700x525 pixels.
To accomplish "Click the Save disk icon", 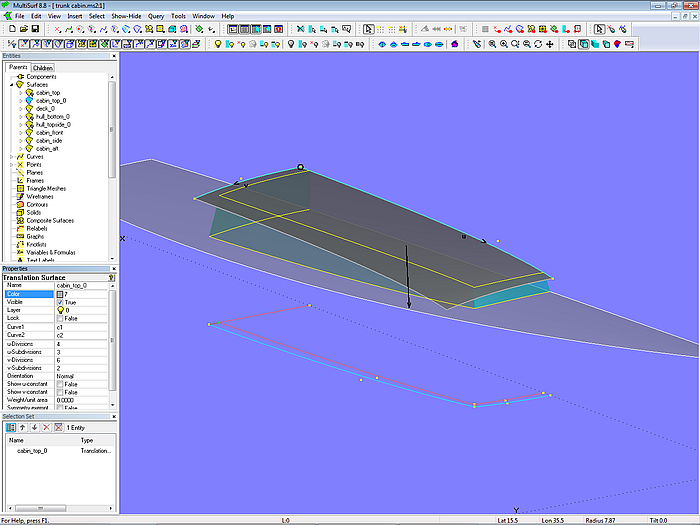I will coord(36,30).
